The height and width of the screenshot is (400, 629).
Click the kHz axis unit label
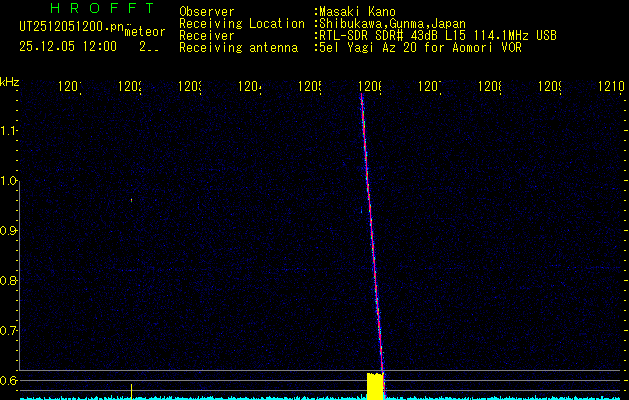point(10,81)
